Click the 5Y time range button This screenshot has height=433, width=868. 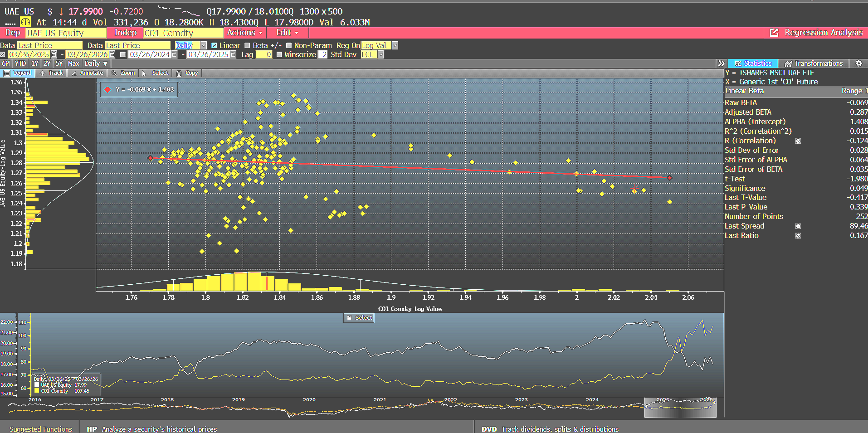point(59,63)
